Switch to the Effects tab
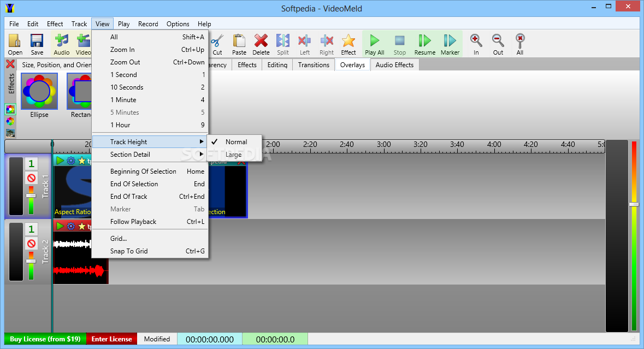Screen dimensions: 644x349 click(247, 65)
